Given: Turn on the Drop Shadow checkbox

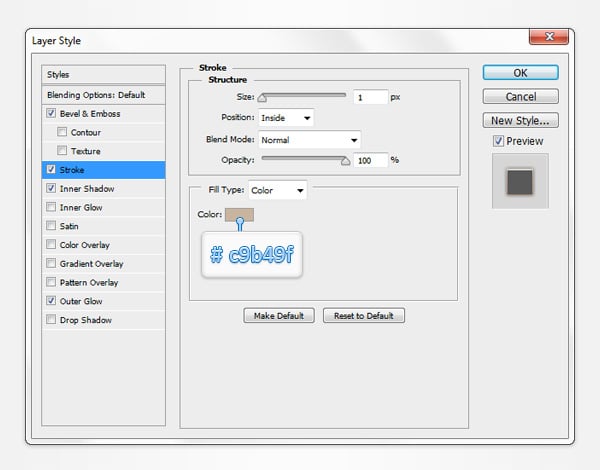Looking at the screenshot, I should click(x=51, y=320).
